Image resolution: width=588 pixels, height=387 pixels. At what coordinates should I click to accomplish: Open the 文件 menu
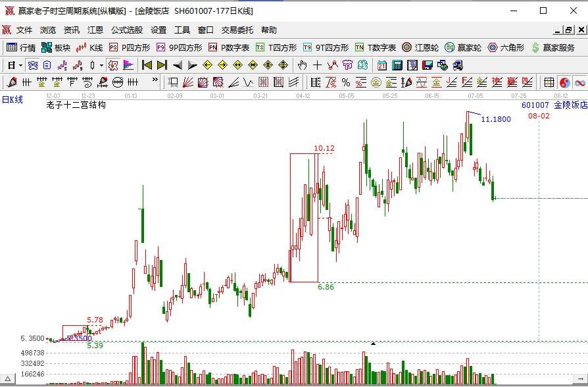click(x=24, y=30)
